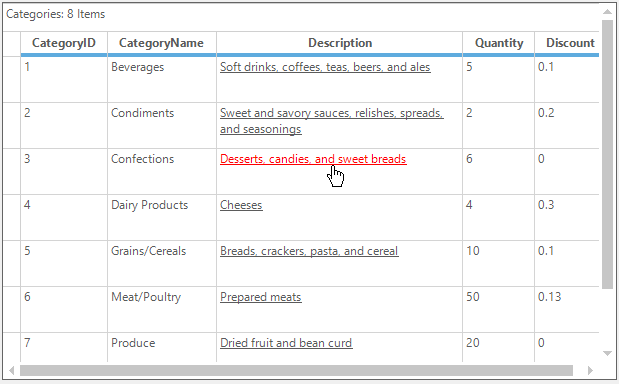Click the horizontal scrollbar thumb
This screenshot has width=619, height=384.
coord(296,371)
